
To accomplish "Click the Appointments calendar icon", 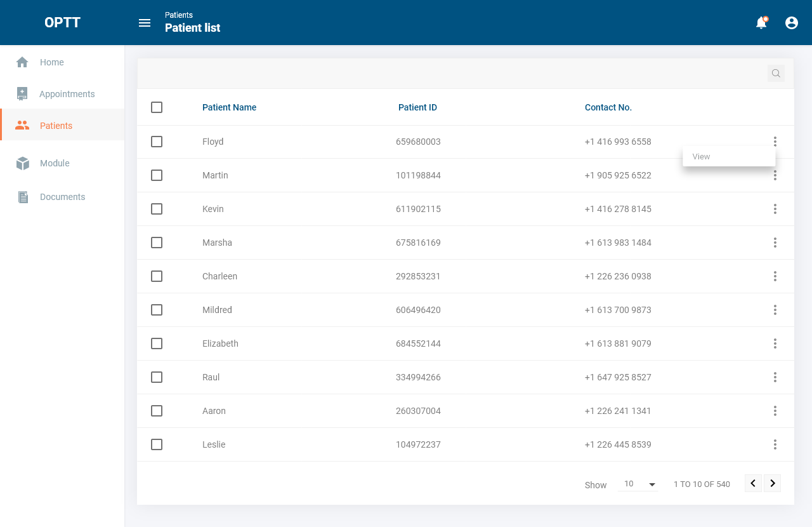I will coord(22,94).
